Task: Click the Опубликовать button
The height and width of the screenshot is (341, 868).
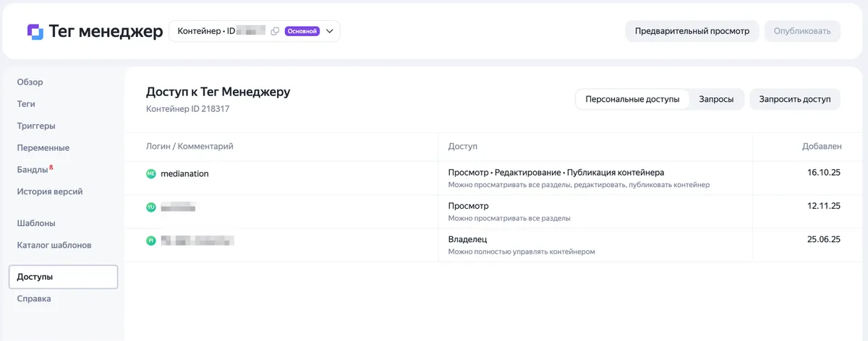Action: [x=802, y=31]
